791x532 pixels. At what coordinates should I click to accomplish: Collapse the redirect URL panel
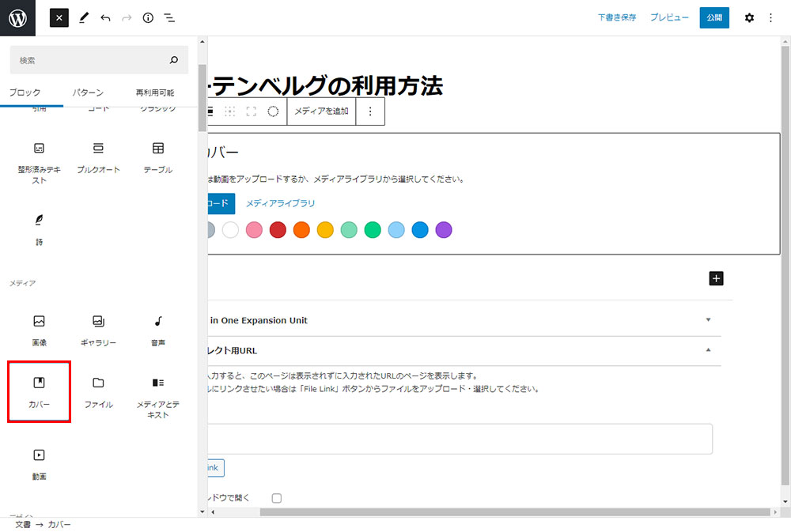click(708, 349)
